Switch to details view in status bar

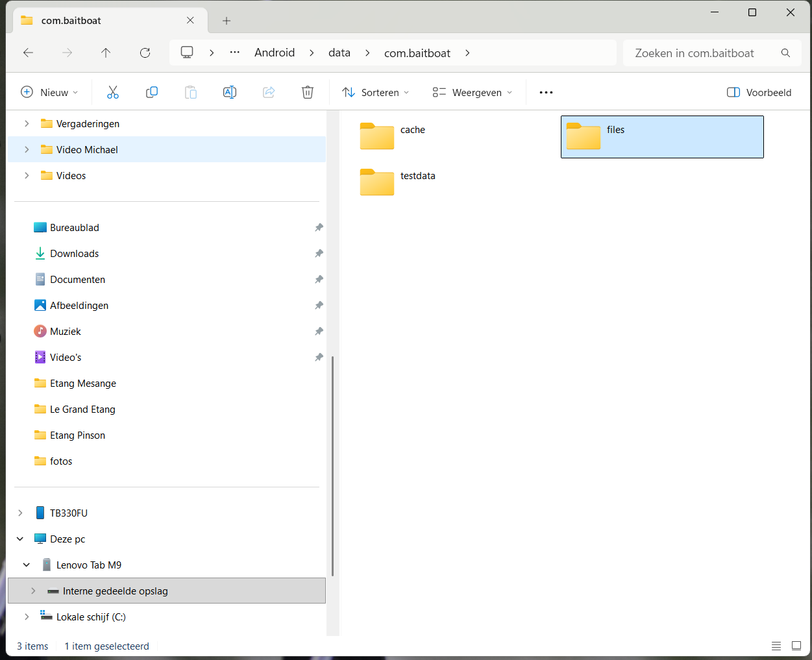coord(776,646)
